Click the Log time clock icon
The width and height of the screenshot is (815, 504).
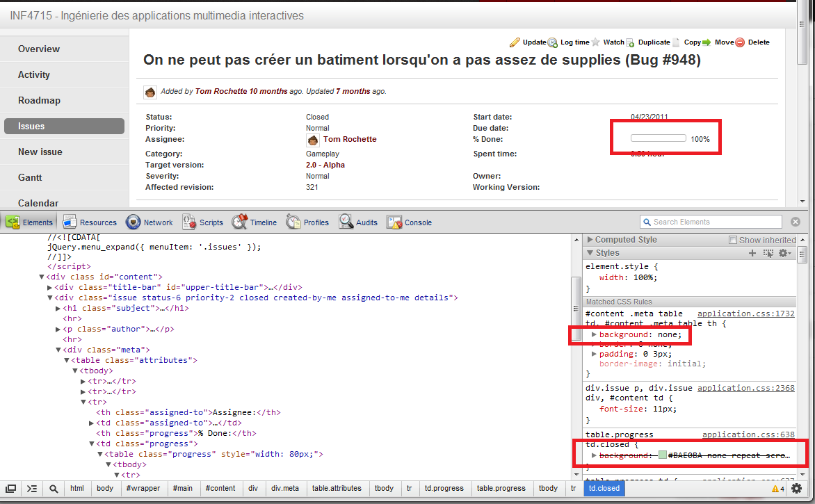553,42
